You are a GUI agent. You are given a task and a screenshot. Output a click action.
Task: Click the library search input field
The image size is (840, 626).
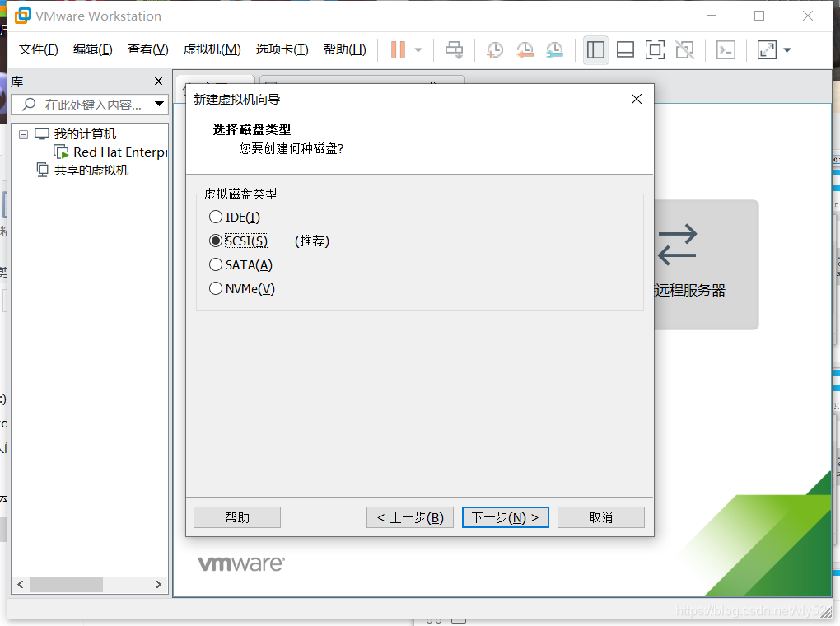(x=90, y=105)
